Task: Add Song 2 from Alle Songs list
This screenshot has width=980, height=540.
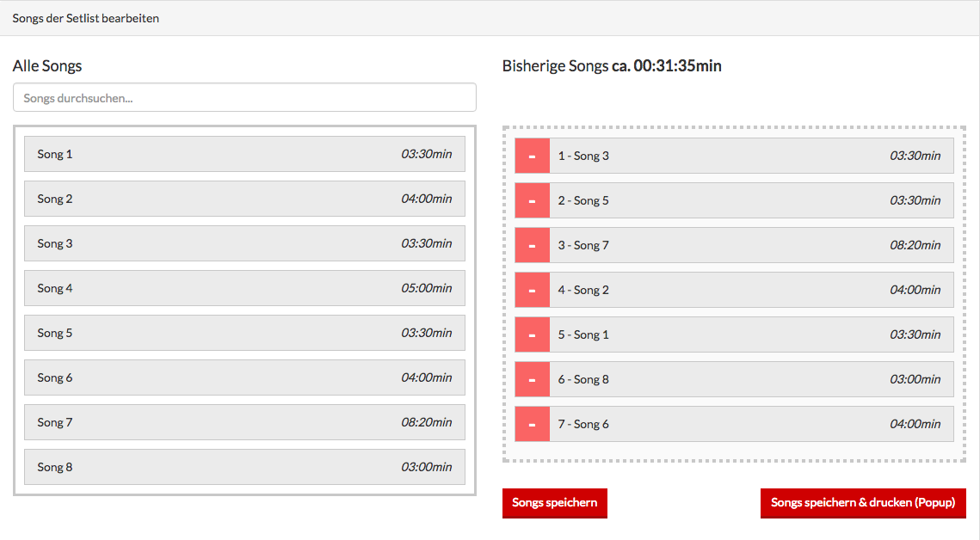Action: (x=244, y=199)
